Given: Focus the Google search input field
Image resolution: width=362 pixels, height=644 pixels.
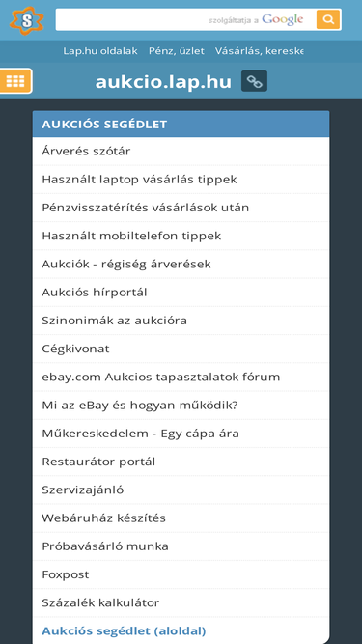Looking at the screenshot, I should click(185, 19).
